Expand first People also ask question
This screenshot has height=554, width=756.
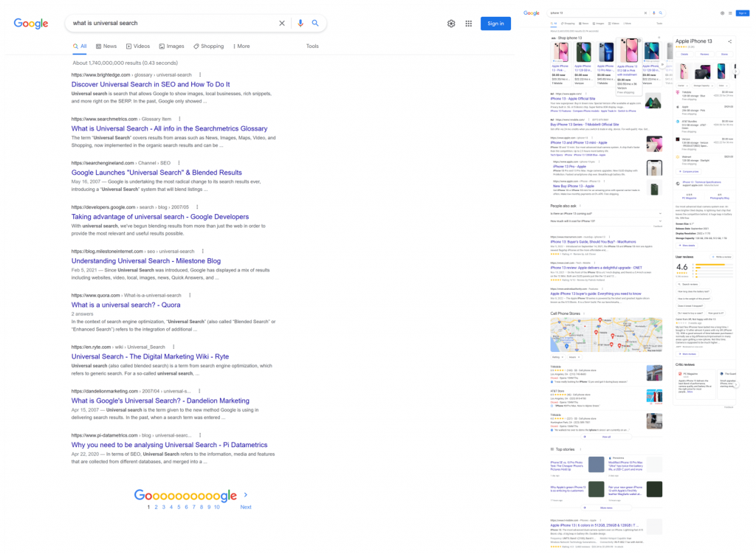[606, 213]
